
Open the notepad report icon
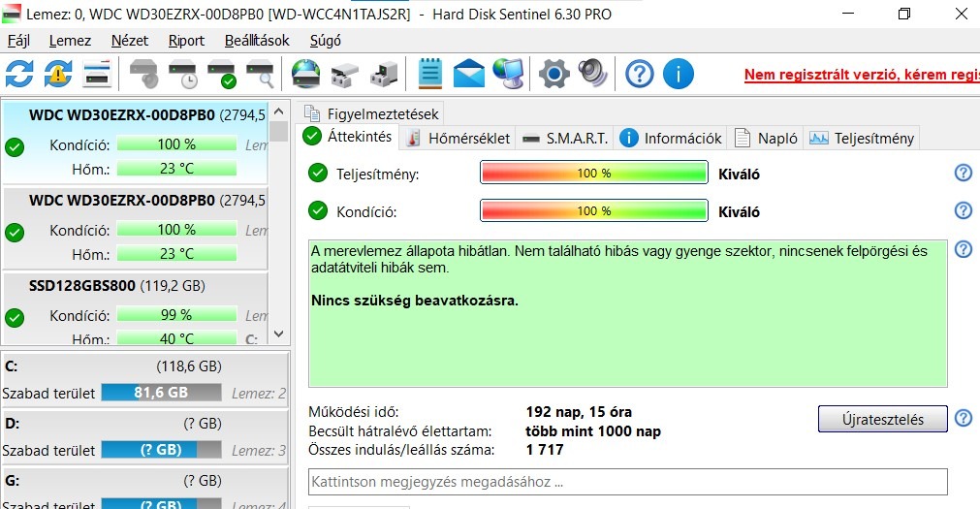click(430, 74)
